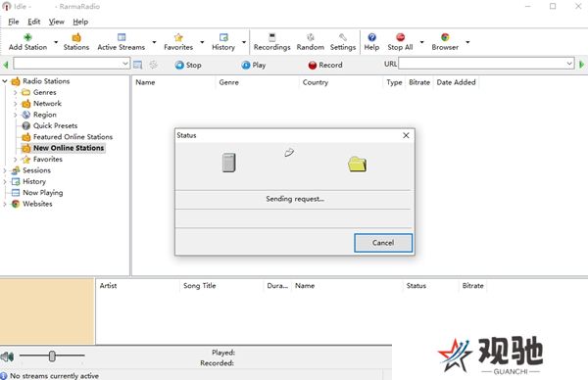
Task: Open the History dropdown arrow
Action: 244,42
